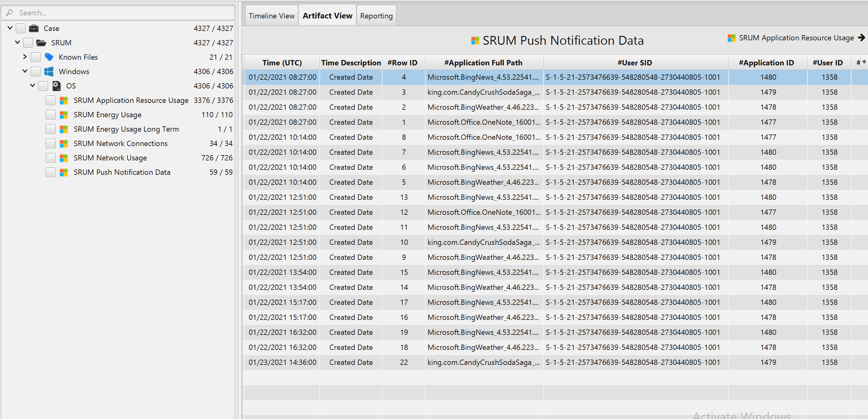Collapse the SRUM tree node

18,43
